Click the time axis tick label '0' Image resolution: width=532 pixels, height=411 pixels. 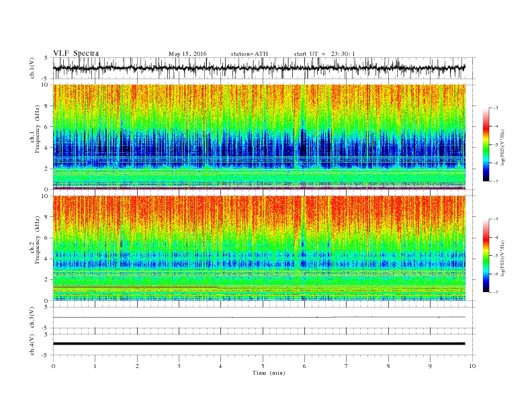click(53, 366)
